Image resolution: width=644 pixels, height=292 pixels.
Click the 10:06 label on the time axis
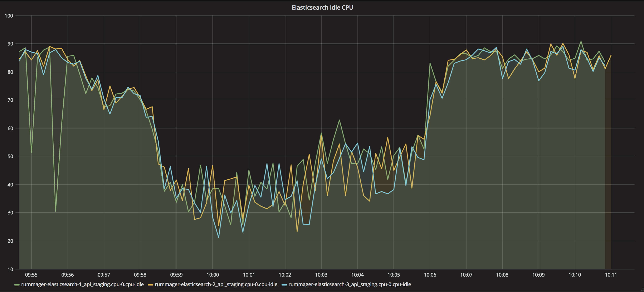click(430, 275)
